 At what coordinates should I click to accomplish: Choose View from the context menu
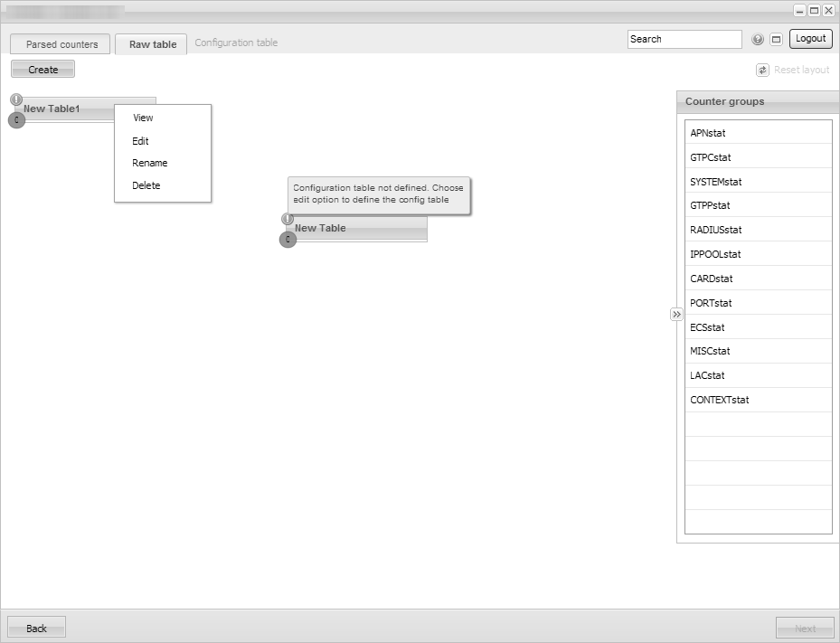[x=143, y=118]
